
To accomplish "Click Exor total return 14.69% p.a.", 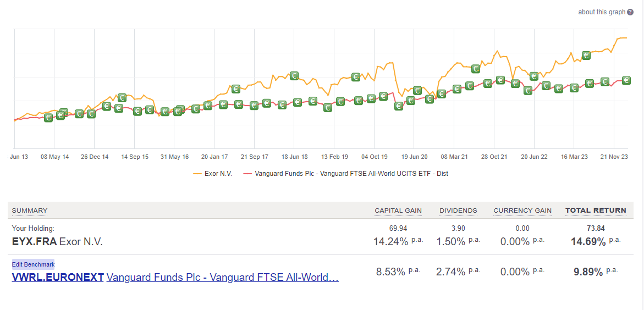I will point(596,241).
